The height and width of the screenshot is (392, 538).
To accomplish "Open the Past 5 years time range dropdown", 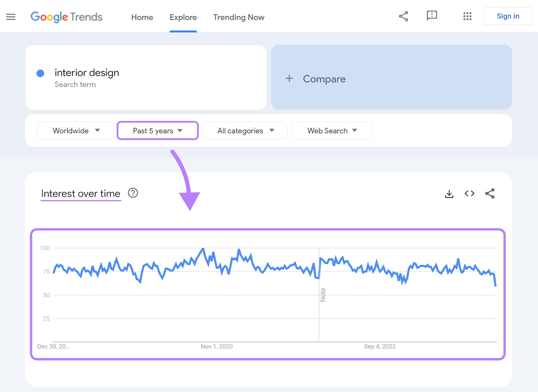I will [157, 131].
